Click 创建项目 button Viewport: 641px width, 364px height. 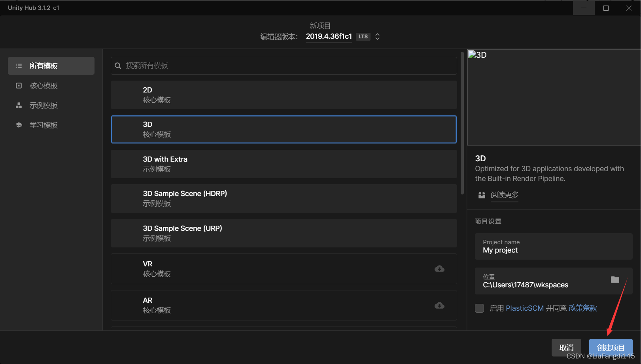pyautogui.click(x=611, y=347)
